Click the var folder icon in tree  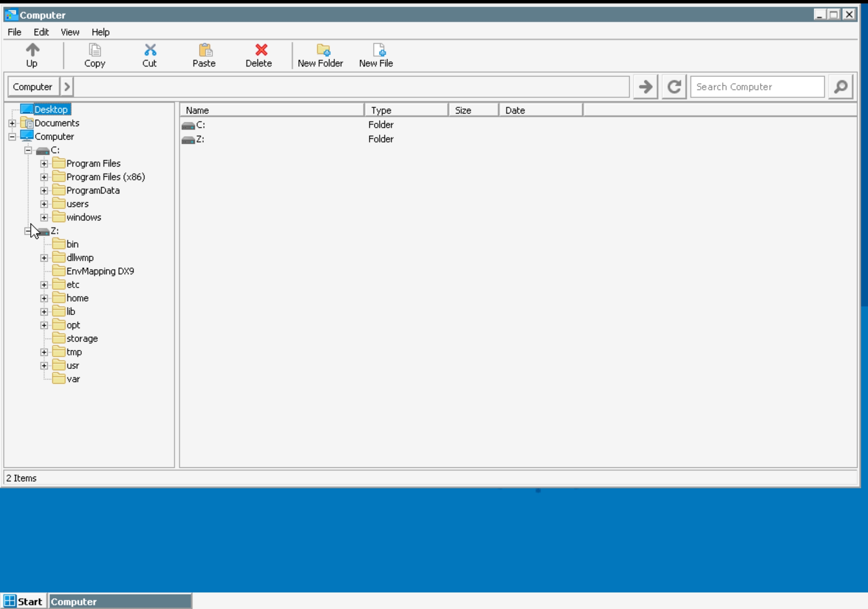(x=58, y=379)
